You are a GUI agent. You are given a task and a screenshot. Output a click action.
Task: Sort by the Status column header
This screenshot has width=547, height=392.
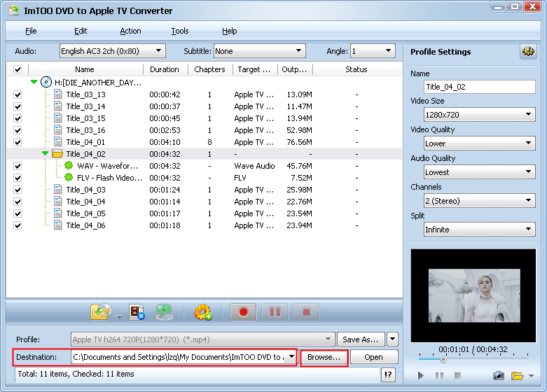(356, 69)
